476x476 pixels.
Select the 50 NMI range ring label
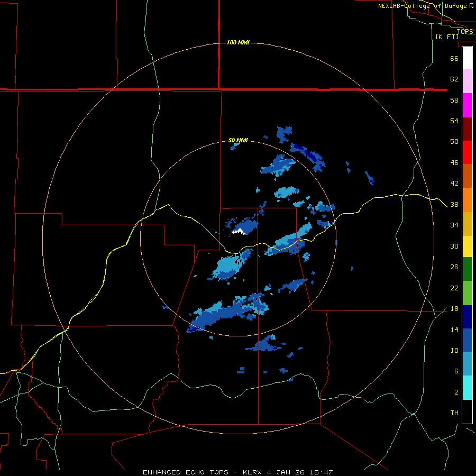click(x=238, y=140)
